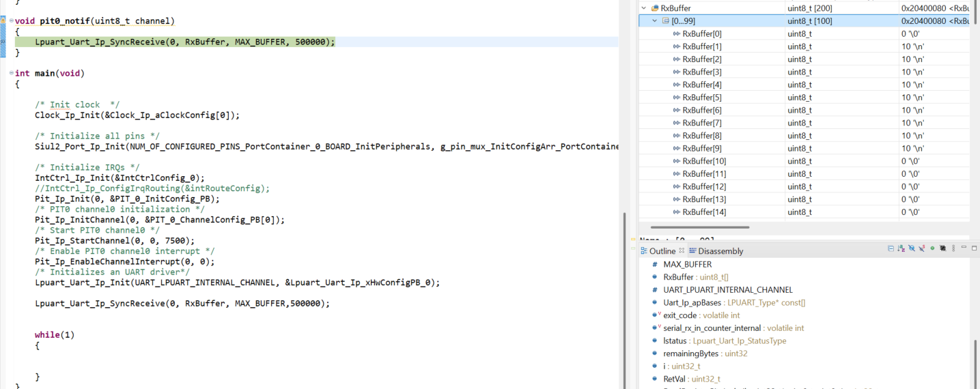Click the highlighted Lpuart_Uart_Ip_SyncReceive line in pit0_notif

[185, 42]
